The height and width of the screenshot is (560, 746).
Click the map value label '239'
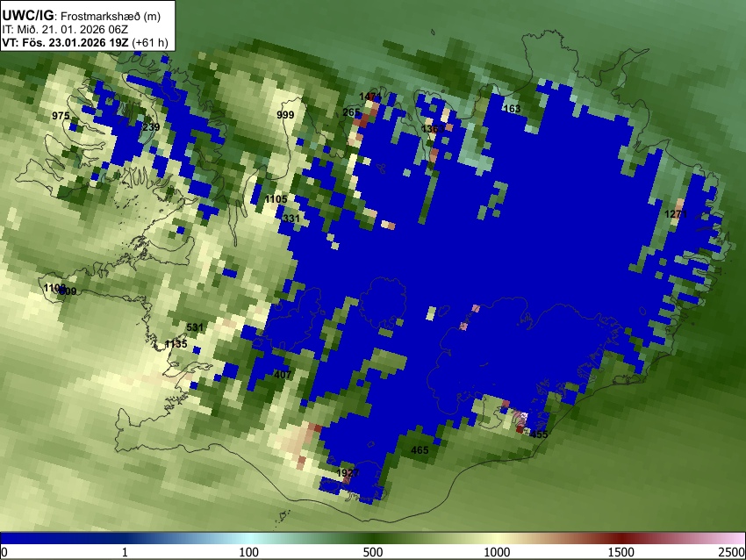tap(151, 127)
